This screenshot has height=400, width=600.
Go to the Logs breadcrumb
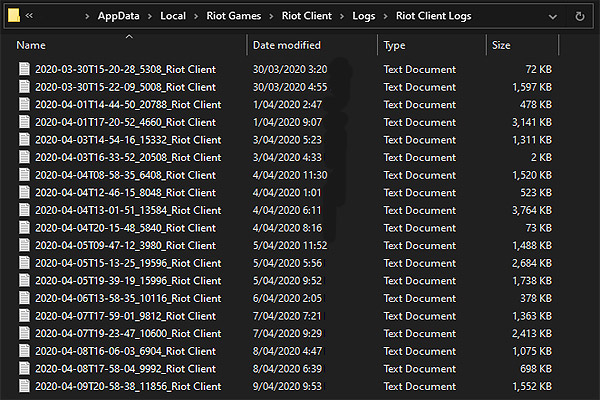click(x=364, y=16)
